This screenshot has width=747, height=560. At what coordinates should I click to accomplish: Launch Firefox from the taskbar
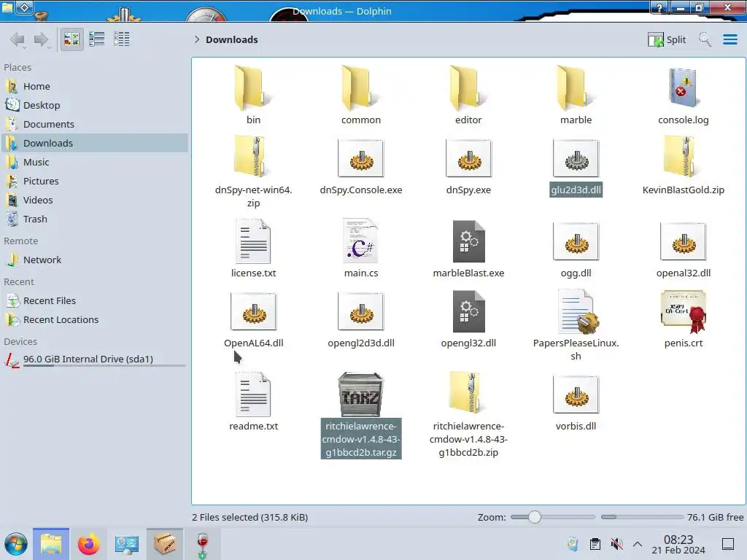(x=88, y=544)
